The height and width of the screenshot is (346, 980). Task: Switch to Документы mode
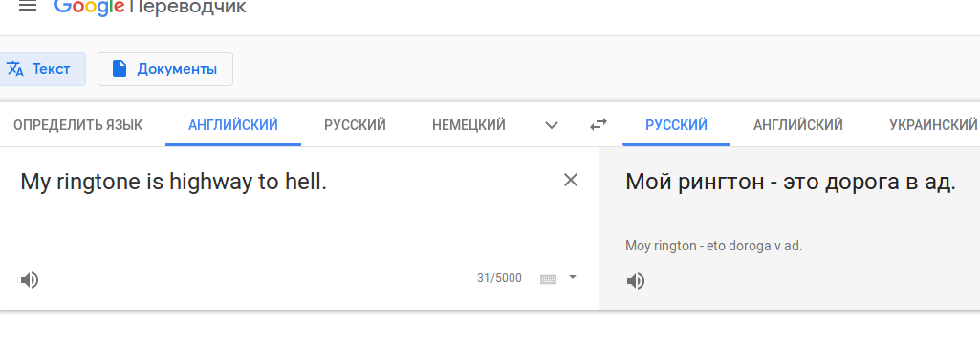[165, 69]
